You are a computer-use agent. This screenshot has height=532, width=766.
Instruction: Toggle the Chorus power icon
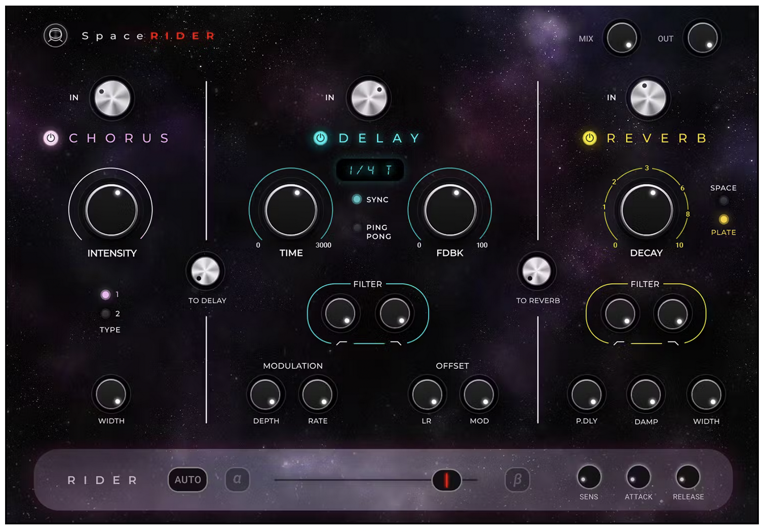pos(50,137)
